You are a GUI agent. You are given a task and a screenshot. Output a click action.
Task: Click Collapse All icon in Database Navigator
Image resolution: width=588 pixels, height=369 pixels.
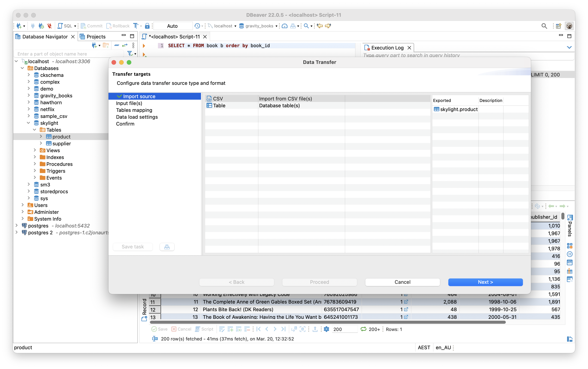pos(117,45)
